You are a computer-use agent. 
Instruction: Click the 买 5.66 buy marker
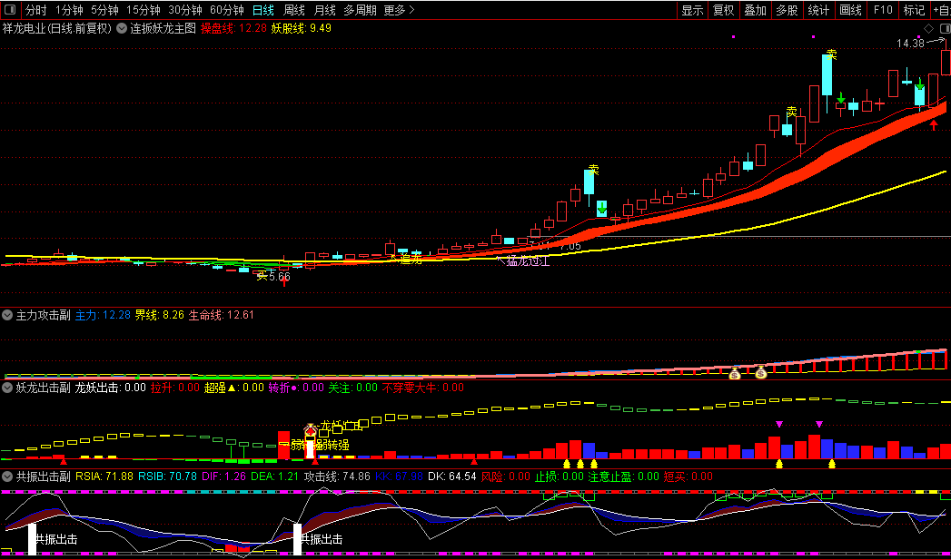tap(273, 276)
